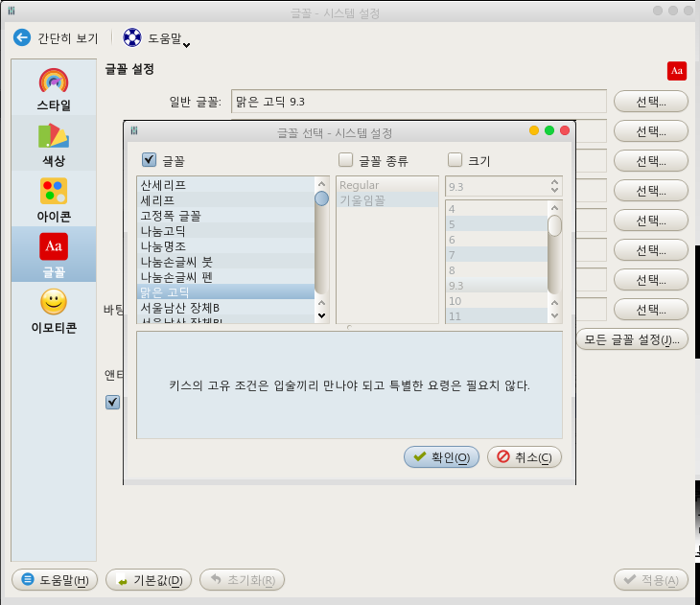Increase font size with the spinbox up arrow

tap(554, 182)
